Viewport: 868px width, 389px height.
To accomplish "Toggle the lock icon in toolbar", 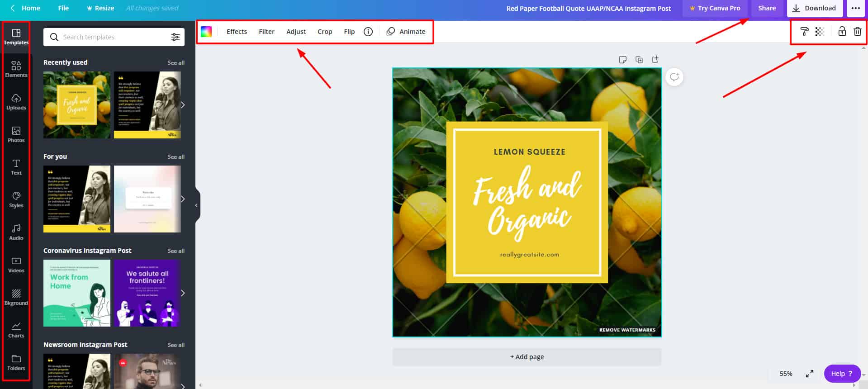I will (x=842, y=32).
